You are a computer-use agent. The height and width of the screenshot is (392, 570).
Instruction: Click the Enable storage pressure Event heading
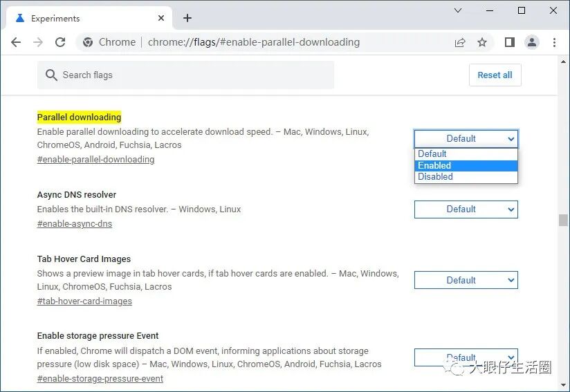98,336
